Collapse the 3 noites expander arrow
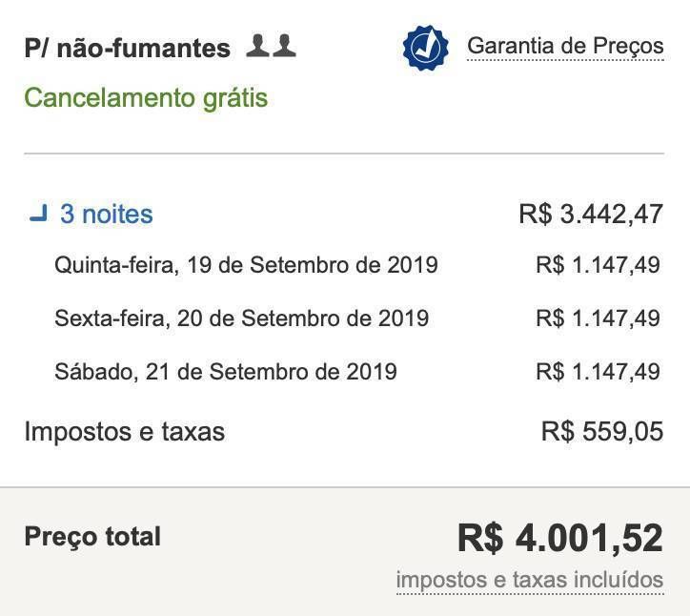The width and height of the screenshot is (690, 616). click(x=39, y=213)
